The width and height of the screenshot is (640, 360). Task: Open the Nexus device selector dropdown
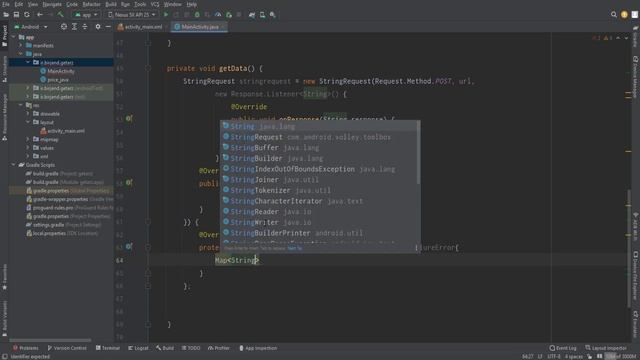(x=131, y=15)
